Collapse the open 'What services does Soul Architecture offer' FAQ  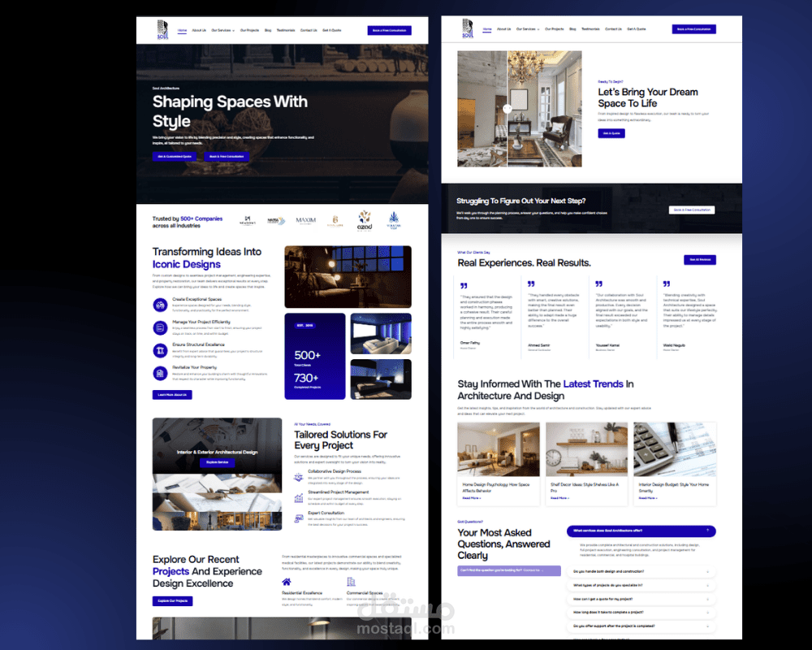pos(641,531)
